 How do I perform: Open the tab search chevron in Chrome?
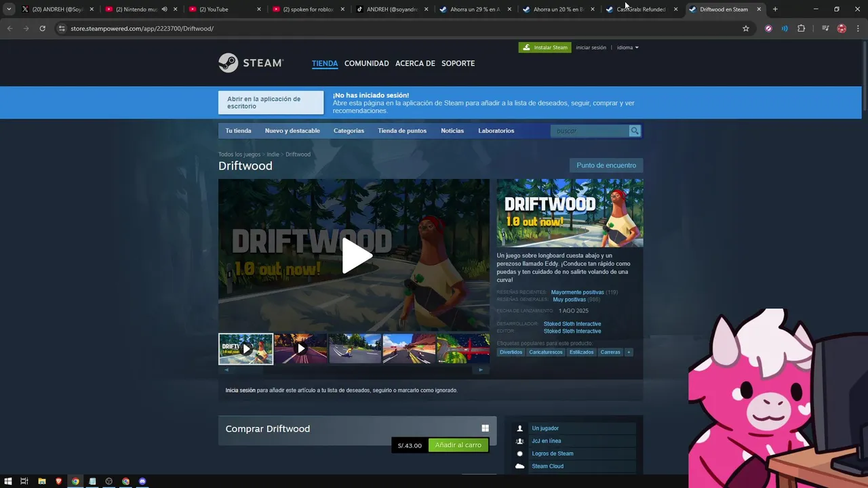9,9
